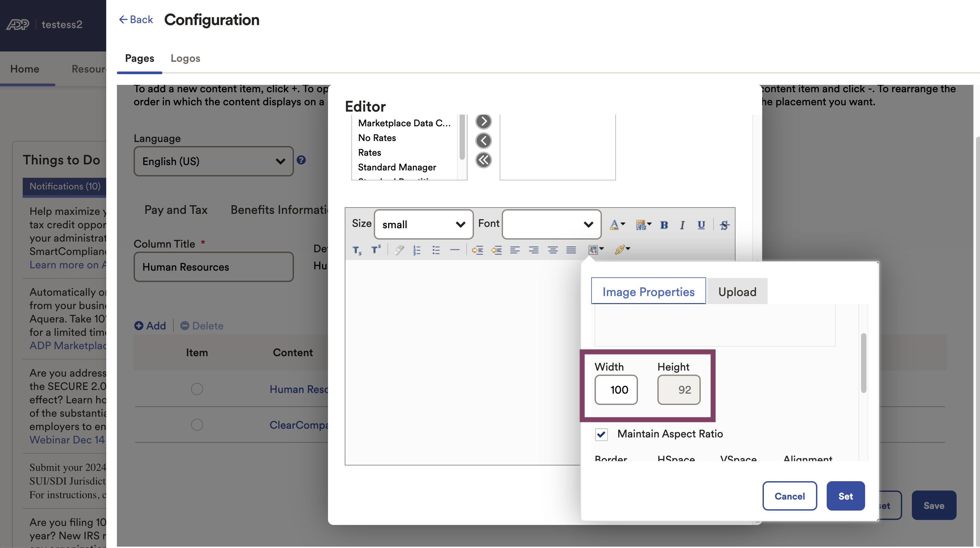Screen dimensions: 980x548
Task: Open the Image Properties tab
Action: (648, 291)
